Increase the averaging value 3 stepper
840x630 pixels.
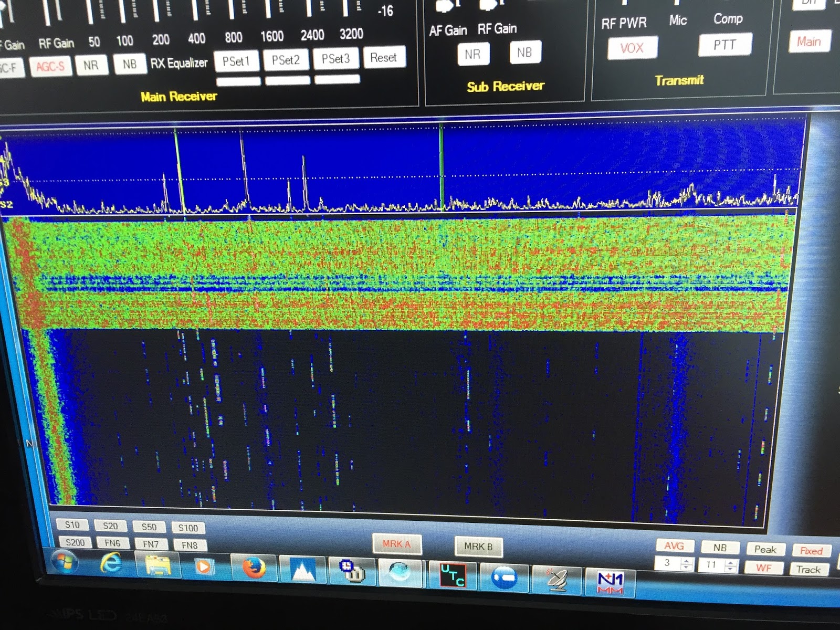686,561
